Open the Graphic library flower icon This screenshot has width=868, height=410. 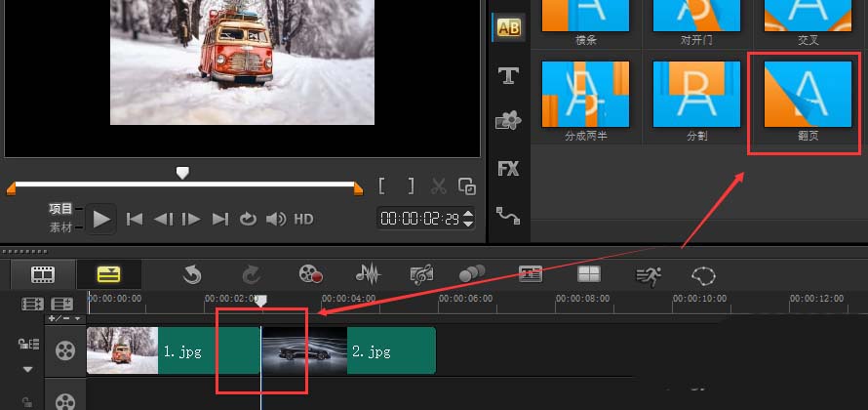pos(508,120)
